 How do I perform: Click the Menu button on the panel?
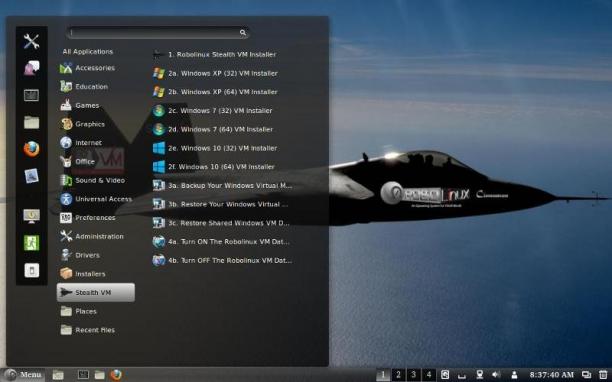point(23,375)
